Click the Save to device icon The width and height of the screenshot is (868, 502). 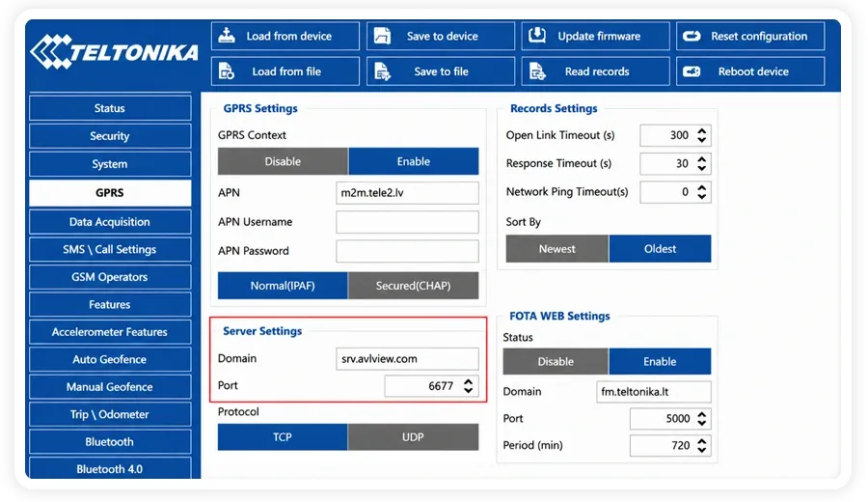[382, 36]
